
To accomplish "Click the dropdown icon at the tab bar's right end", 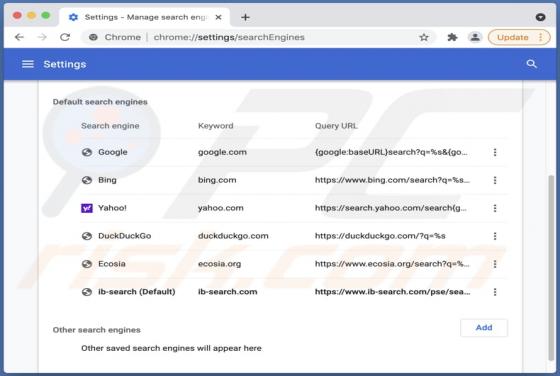I will [x=540, y=17].
